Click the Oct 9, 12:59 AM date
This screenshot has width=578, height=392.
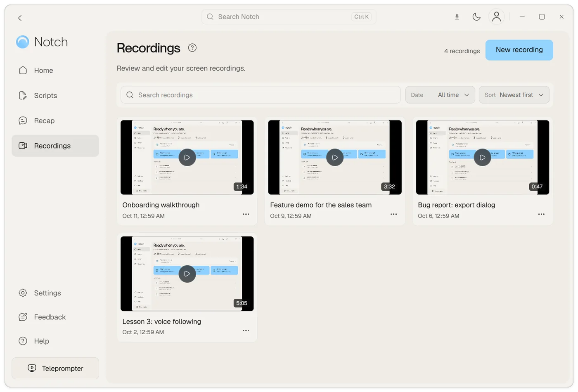click(x=291, y=216)
